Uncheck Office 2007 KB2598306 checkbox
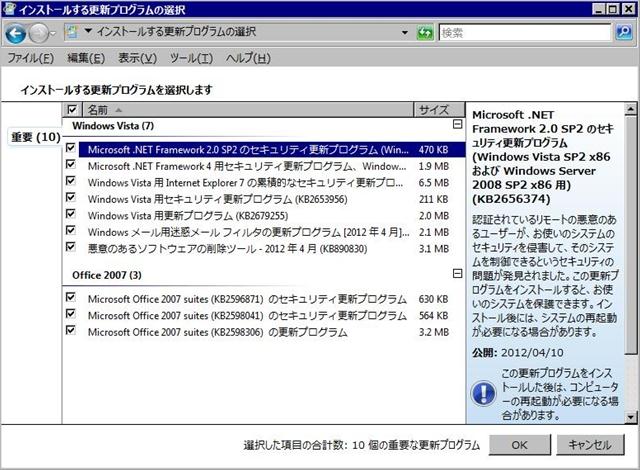This screenshot has height=470, width=640. point(71,330)
